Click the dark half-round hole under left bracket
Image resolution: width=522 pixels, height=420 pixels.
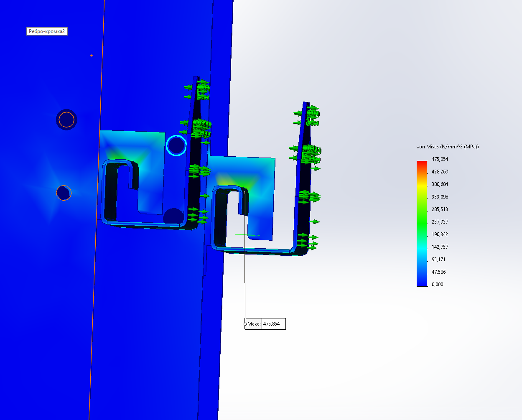tap(173, 216)
